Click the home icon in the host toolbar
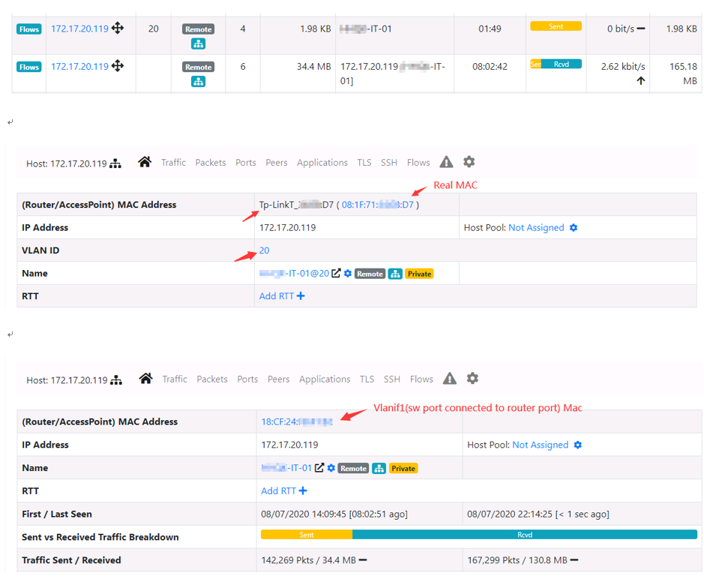 coord(145,162)
